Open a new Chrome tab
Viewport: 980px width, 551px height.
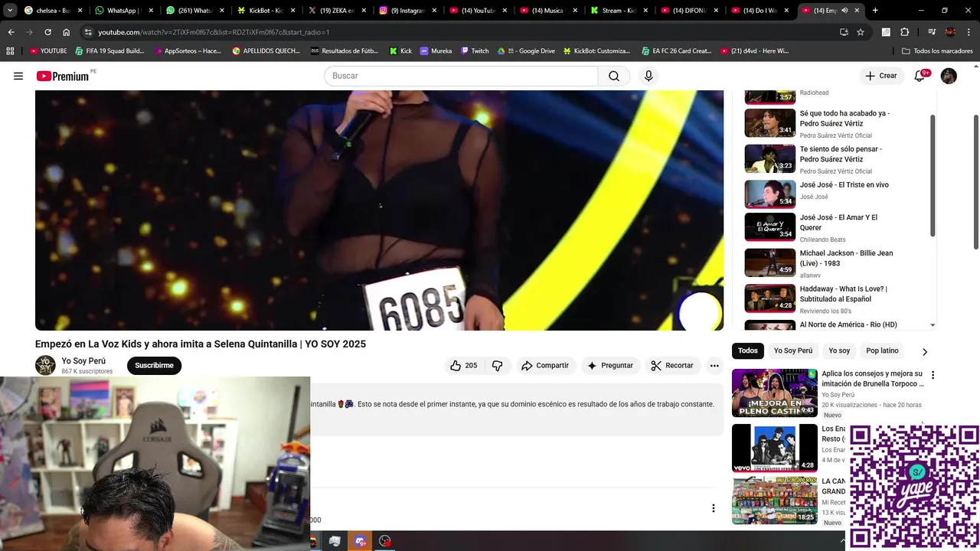(x=875, y=11)
